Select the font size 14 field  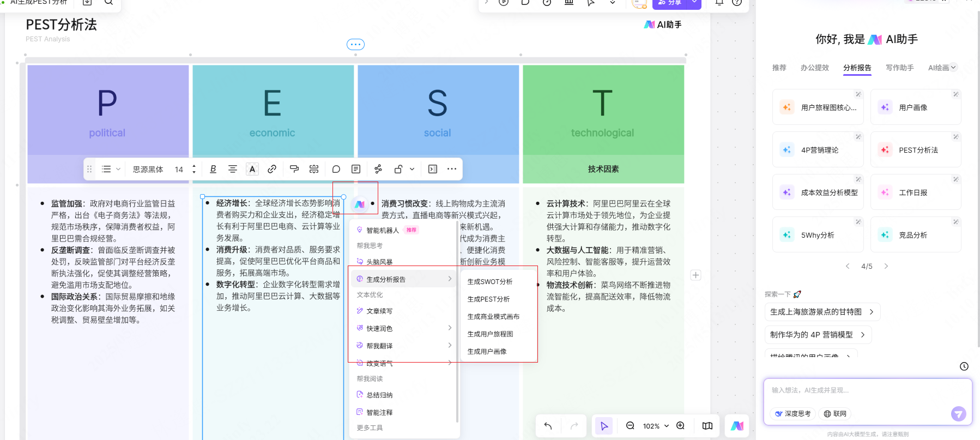point(179,170)
